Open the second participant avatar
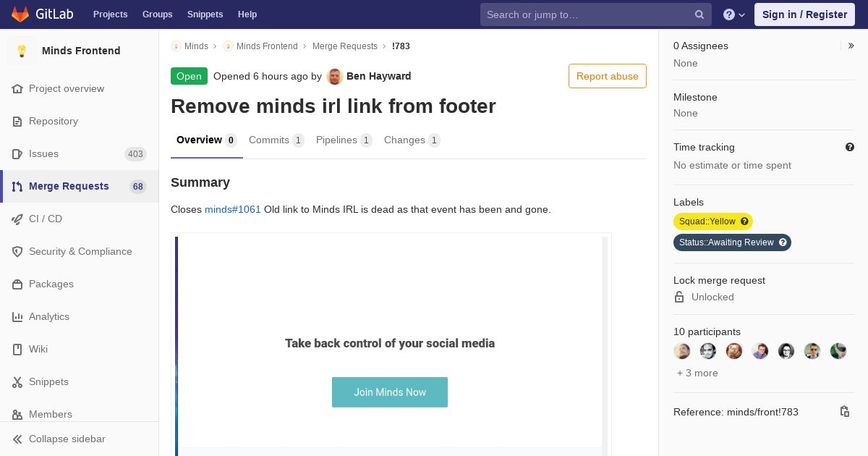This screenshot has height=456, width=868. tap(708, 351)
